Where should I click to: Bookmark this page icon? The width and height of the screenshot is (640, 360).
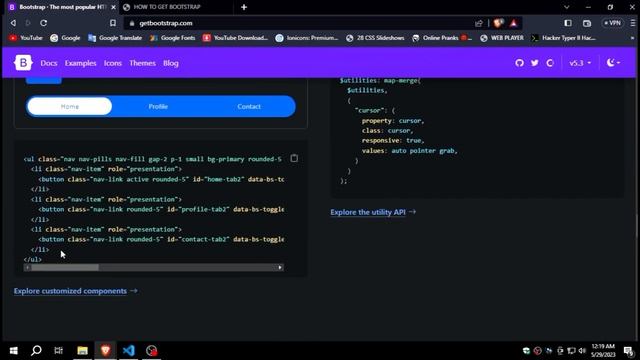[113, 23]
